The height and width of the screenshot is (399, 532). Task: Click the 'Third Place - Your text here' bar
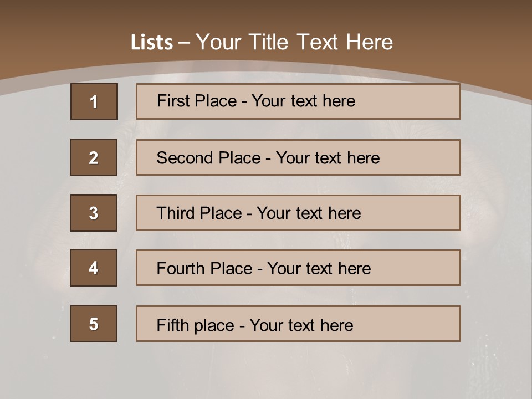[x=298, y=213]
